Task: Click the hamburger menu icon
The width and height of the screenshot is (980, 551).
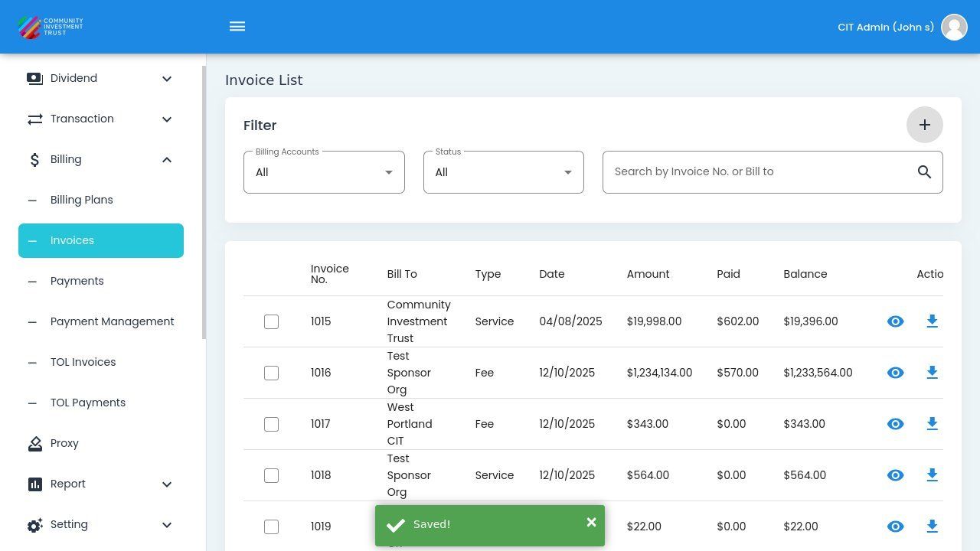Action: [x=237, y=27]
